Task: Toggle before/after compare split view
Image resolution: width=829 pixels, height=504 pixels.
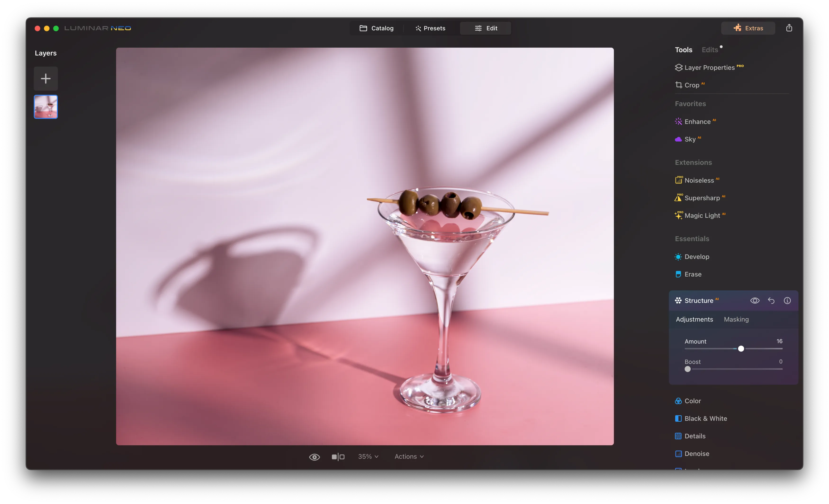Action: (x=338, y=457)
